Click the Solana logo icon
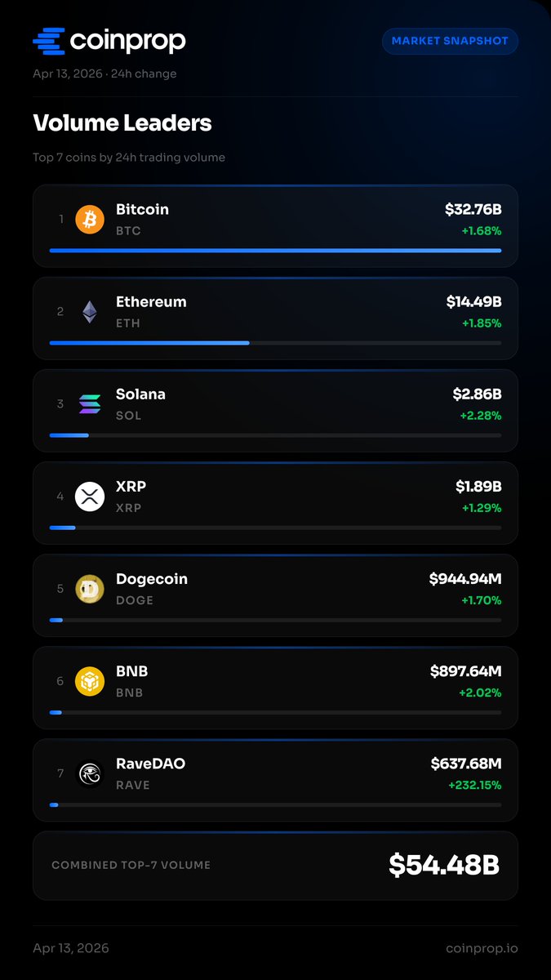551x980 pixels. (90, 404)
